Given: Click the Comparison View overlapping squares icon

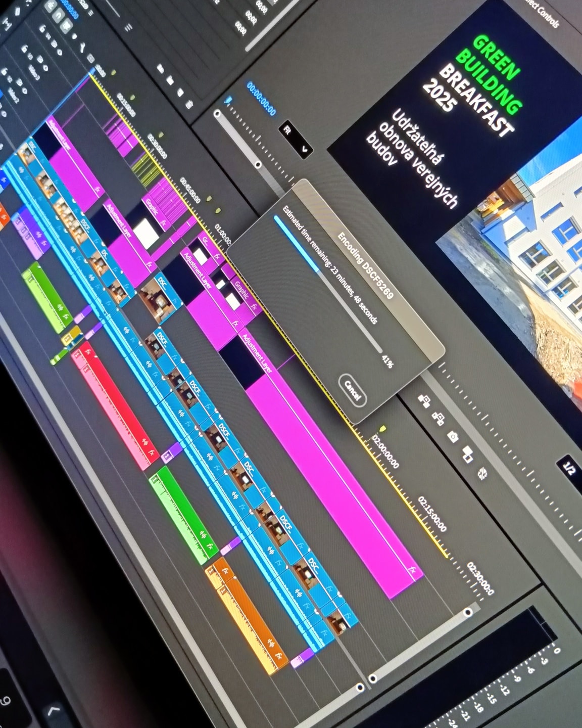Looking at the screenshot, I should click(x=467, y=453).
